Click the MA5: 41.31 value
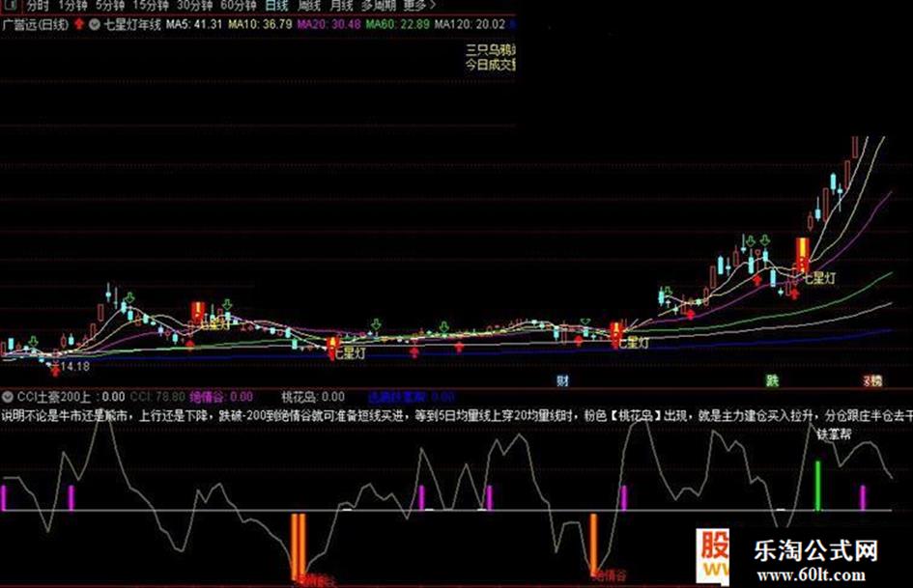 [194, 24]
